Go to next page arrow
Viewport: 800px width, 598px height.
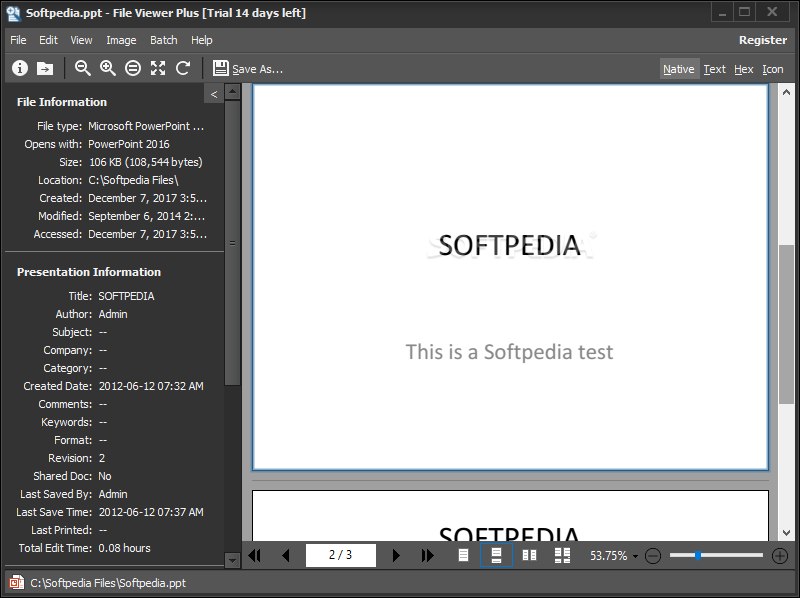click(x=396, y=555)
